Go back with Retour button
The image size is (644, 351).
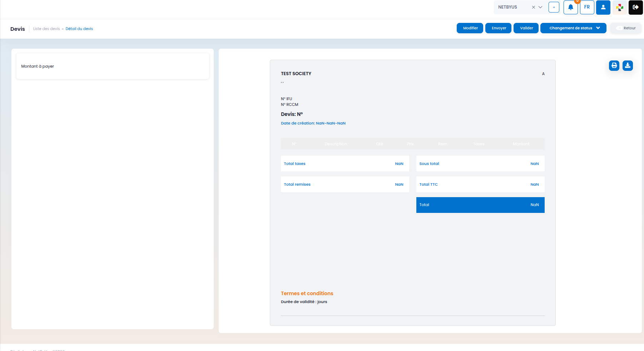tap(626, 28)
